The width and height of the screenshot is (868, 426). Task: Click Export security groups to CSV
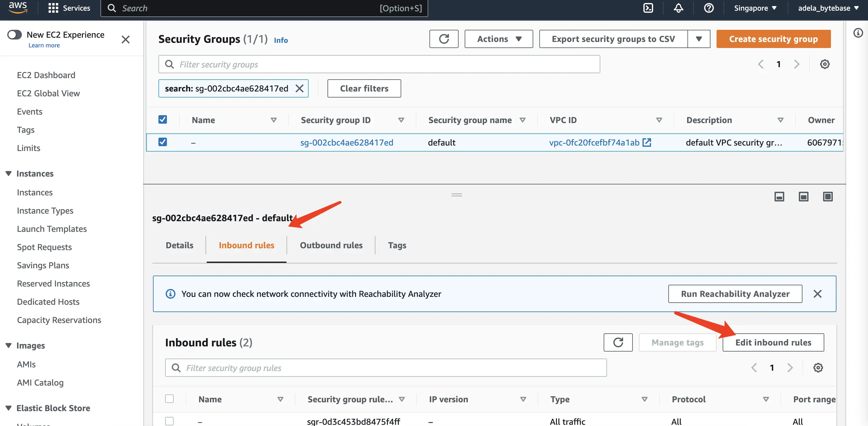pos(613,39)
